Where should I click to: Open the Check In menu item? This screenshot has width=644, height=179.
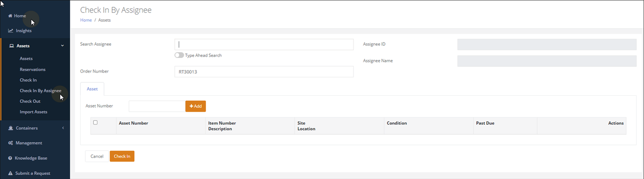28,80
